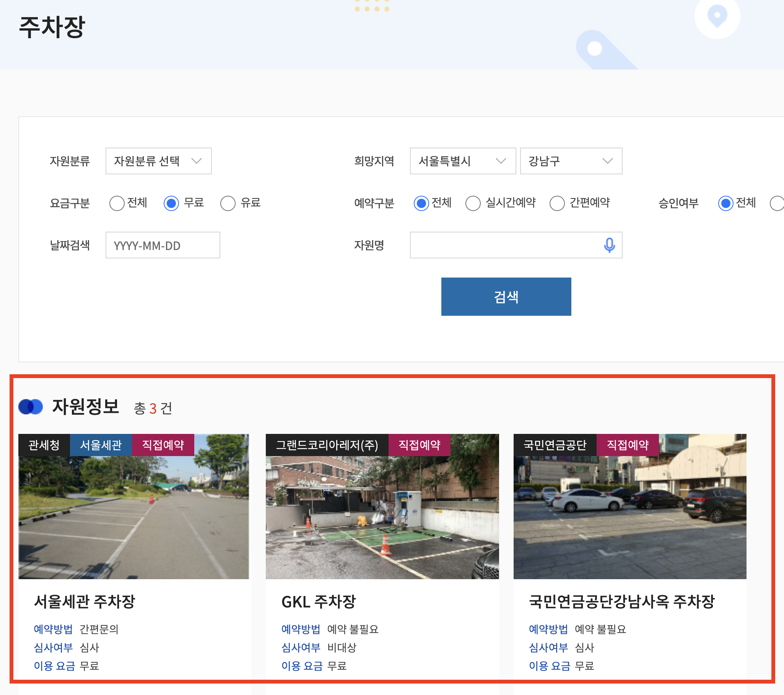Screen dimensions: 784x695
Task: Click the blue overlapping circles icon
Action: point(31,407)
